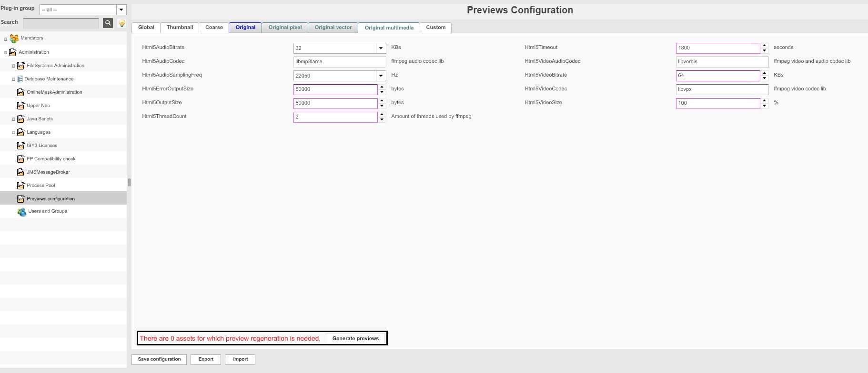Select Process Pool in the tree

pyautogui.click(x=40, y=186)
